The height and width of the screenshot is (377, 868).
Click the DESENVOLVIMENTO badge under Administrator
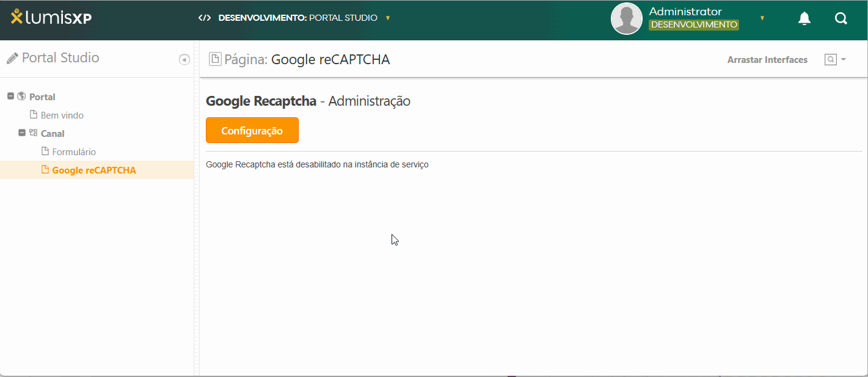click(694, 25)
